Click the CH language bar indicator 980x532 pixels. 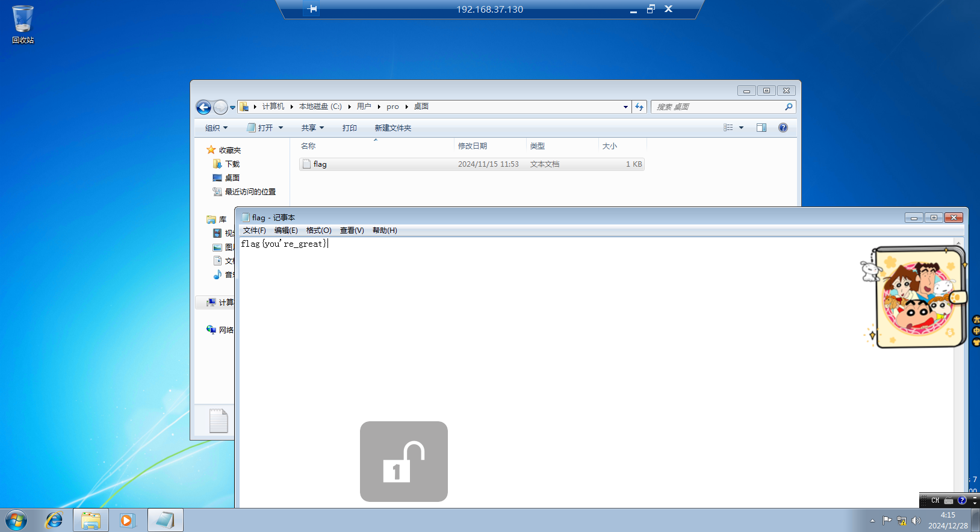(935, 500)
